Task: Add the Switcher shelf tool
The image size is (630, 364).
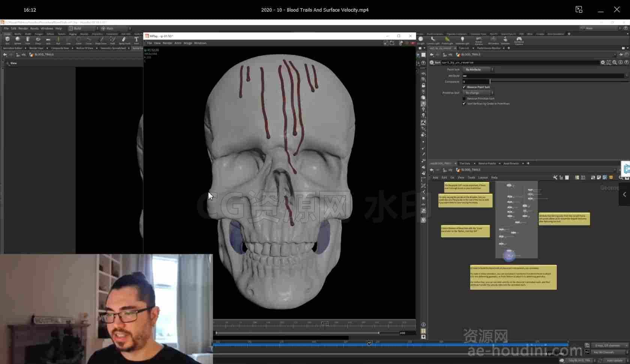Action: [x=505, y=40]
